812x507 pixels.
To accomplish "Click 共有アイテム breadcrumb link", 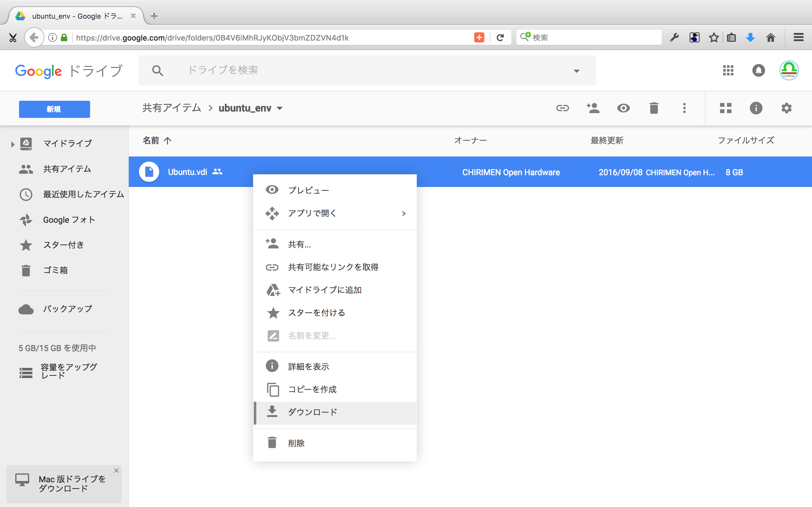I will tap(172, 108).
